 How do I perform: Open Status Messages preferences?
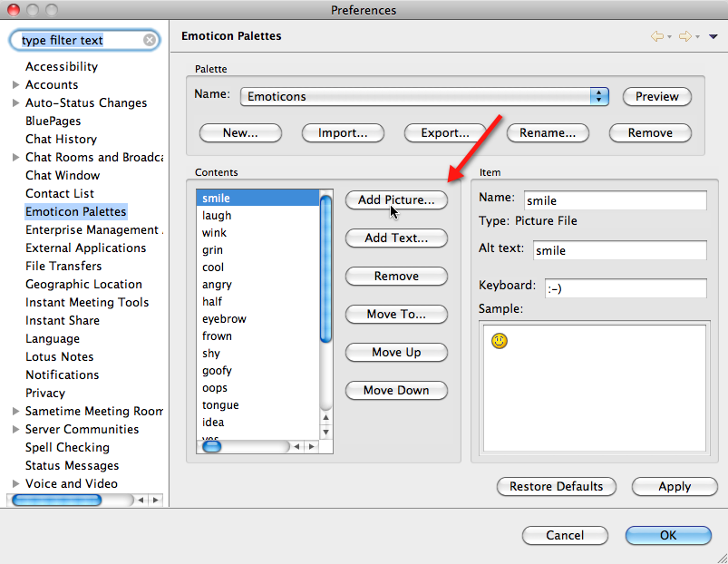coord(72,465)
